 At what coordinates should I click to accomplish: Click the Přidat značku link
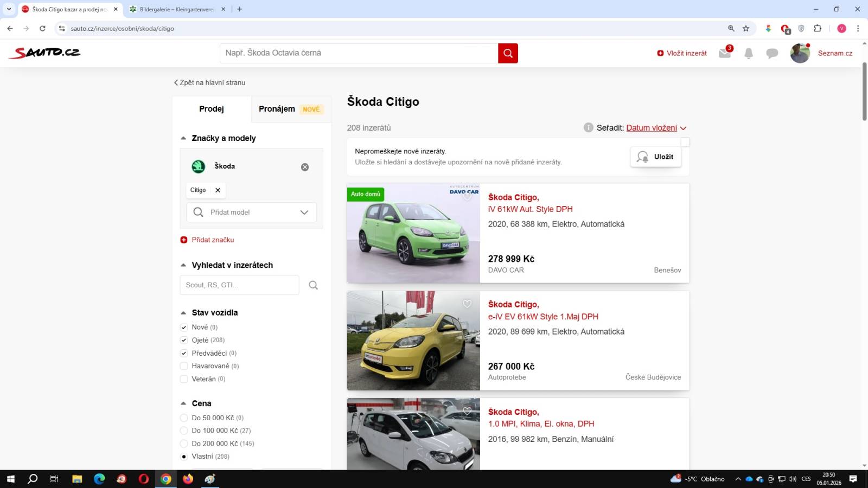[212, 240]
